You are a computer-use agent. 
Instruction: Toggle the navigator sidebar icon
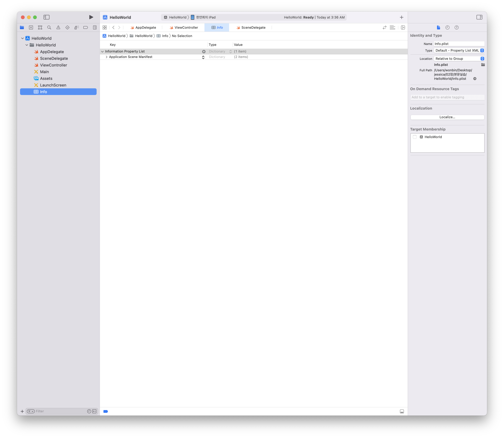(46, 17)
